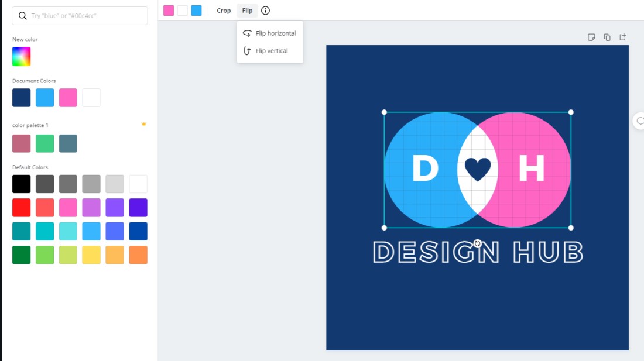Select the white swatch in the top toolbar
Image resolution: width=644 pixels, height=361 pixels.
182,11
